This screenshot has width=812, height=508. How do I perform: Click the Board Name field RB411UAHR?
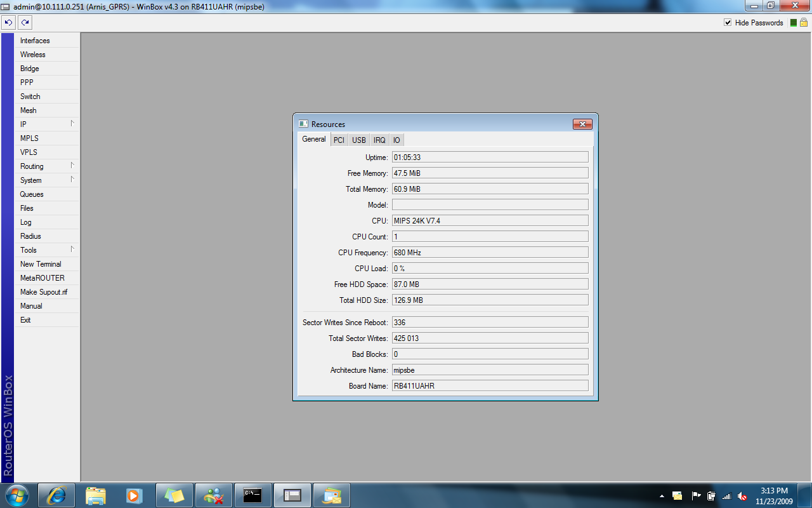pyautogui.click(x=490, y=385)
